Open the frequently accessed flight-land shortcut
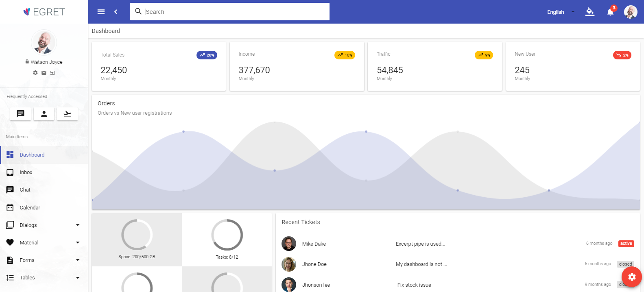 pyautogui.click(x=68, y=114)
